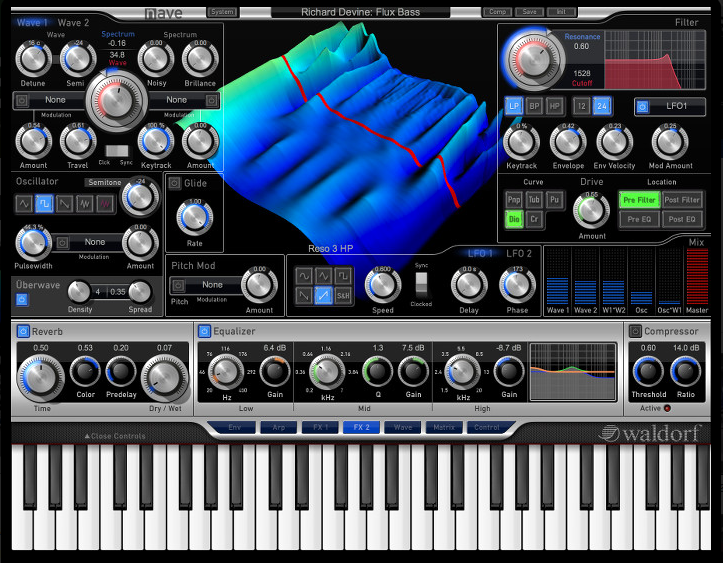723x563 pixels.
Task: Click the HP filter type button
Action: [x=555, y=106]
